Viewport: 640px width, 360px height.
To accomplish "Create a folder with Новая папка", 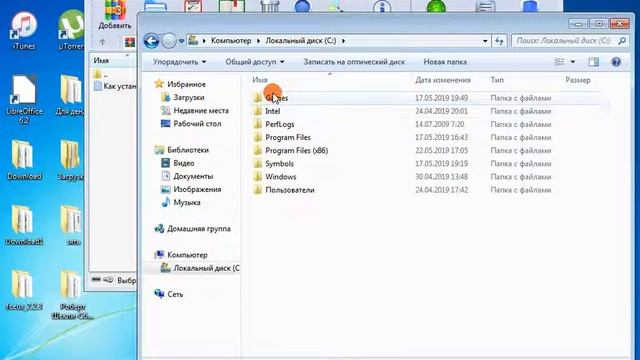I will coord(445,62).
